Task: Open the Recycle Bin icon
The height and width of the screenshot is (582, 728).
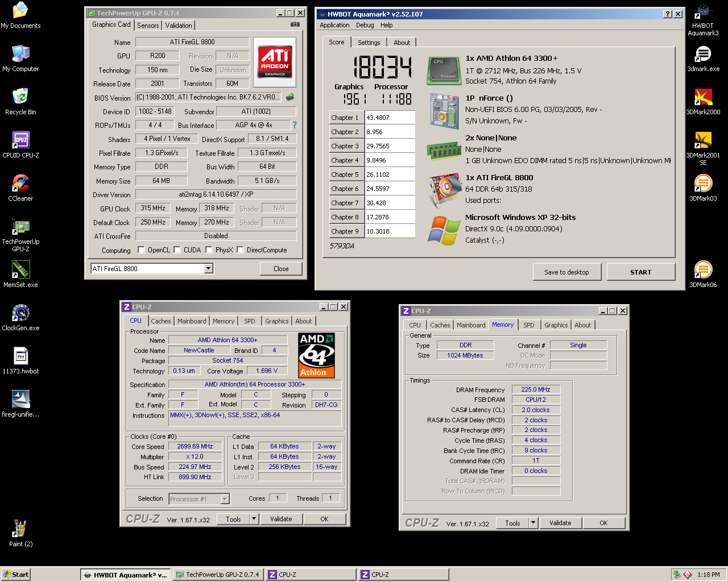Action: [x=20, y=102]
